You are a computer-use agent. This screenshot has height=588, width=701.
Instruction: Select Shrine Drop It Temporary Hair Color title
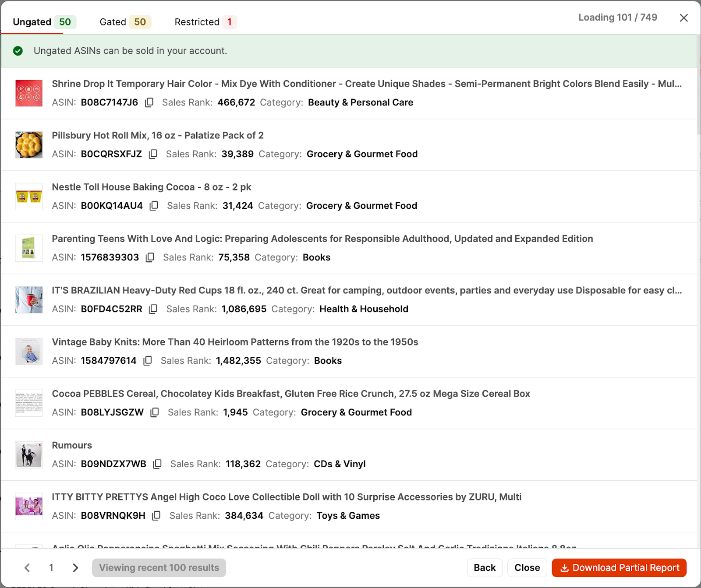[x=367, y=84]
